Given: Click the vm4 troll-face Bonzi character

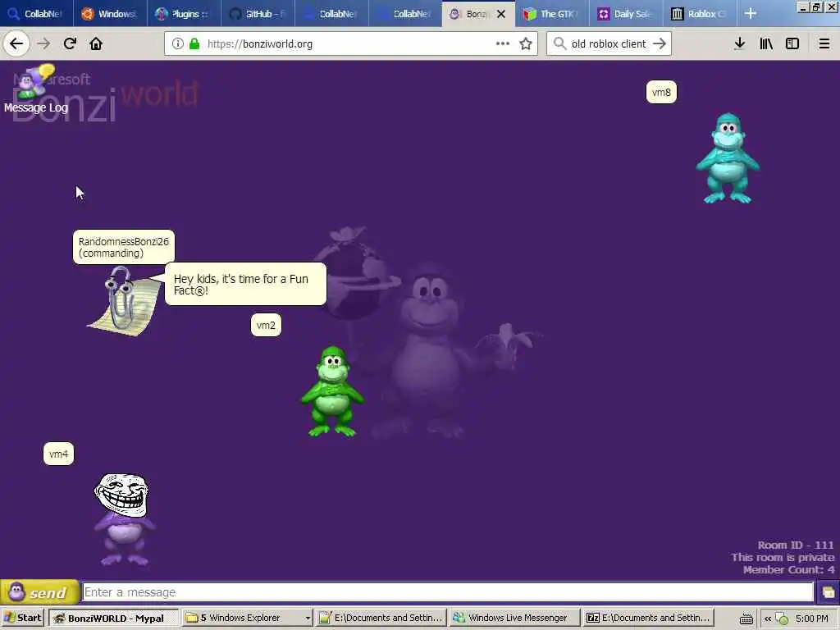Looking at the screenshot, I should (124, 518).
